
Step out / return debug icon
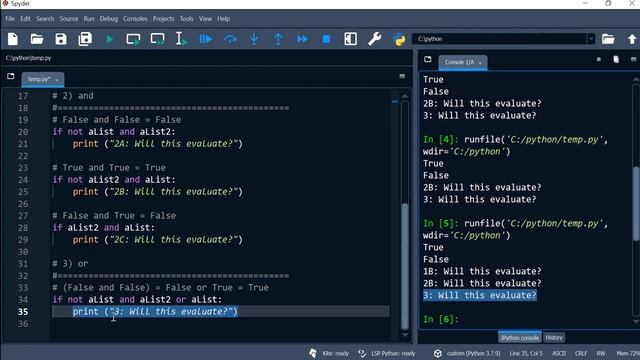tap(278, 39)
